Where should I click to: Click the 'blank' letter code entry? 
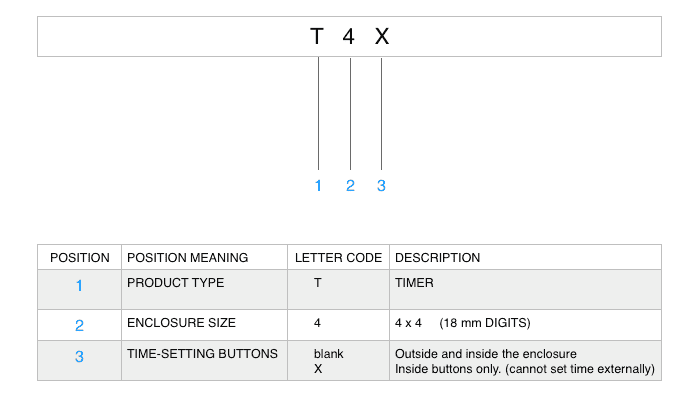click(x=329, y=354)
